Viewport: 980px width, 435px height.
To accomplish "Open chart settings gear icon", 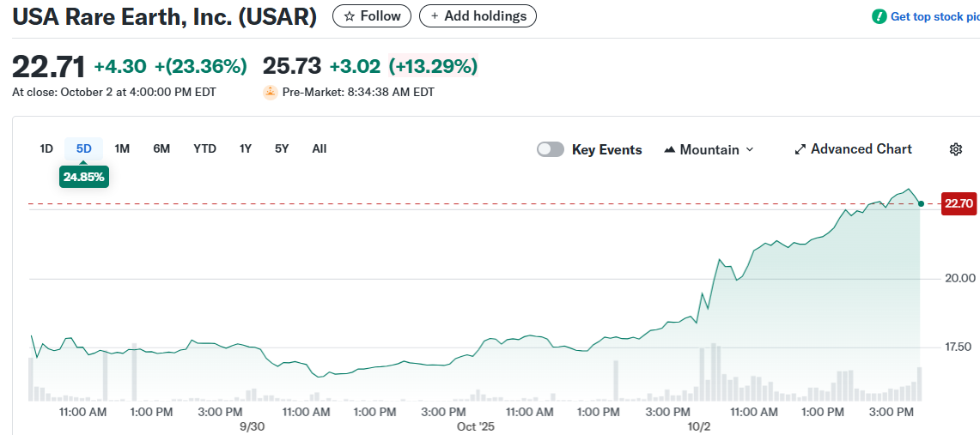I will [x=955, y=149].
